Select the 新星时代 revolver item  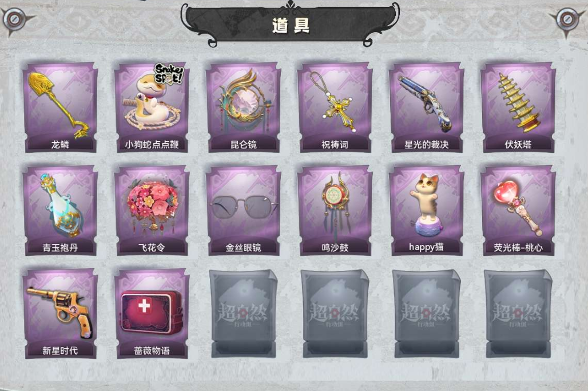pos(61,314)
